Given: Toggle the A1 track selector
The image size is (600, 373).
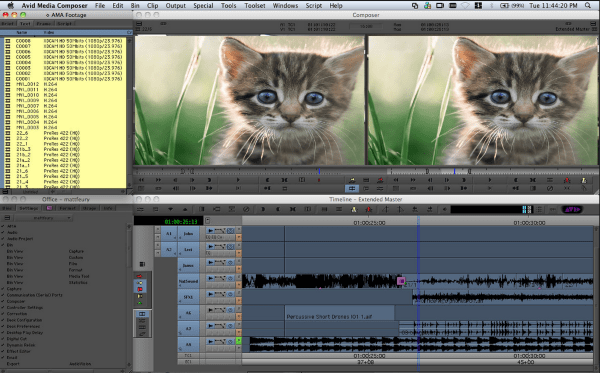Looking at the screenshot, I should click(168, 233).
